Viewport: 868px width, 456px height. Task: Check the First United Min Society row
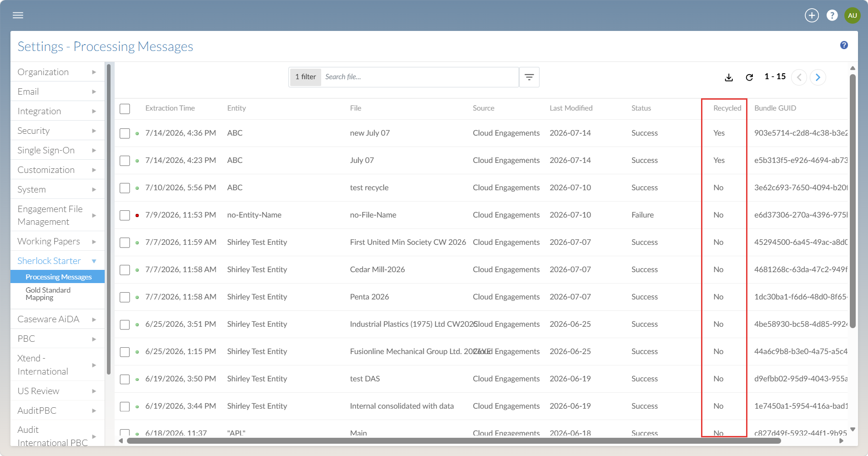point(125,243)
